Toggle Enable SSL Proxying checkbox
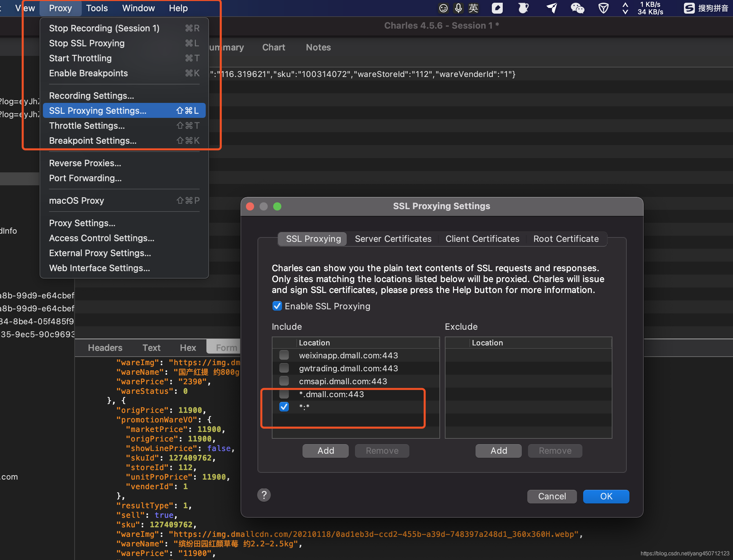This screenshot has height=560, width=733. [x=277, y=306]
